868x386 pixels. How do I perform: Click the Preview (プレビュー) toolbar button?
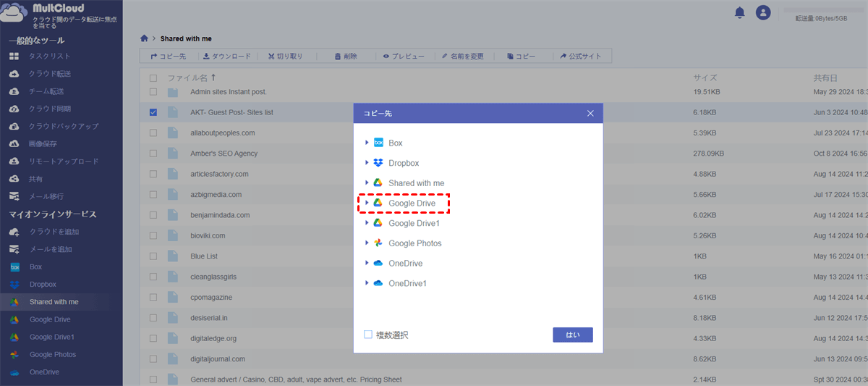click(404, 56)
